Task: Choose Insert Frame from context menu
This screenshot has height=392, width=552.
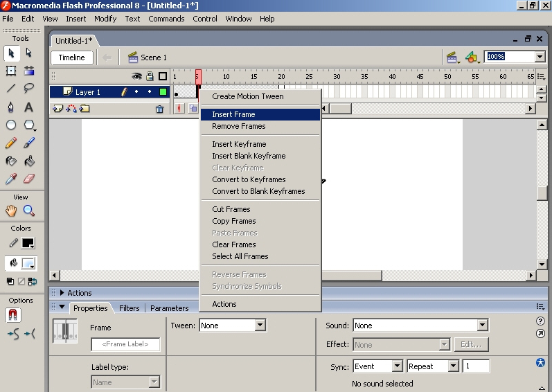Action: [x=260, y=114]
